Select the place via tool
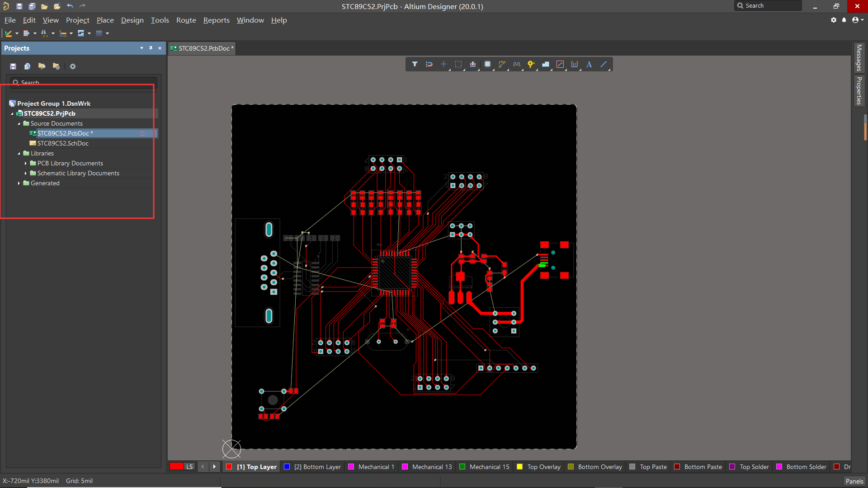Viewport: 868px width, 488px height. point(531,64)
